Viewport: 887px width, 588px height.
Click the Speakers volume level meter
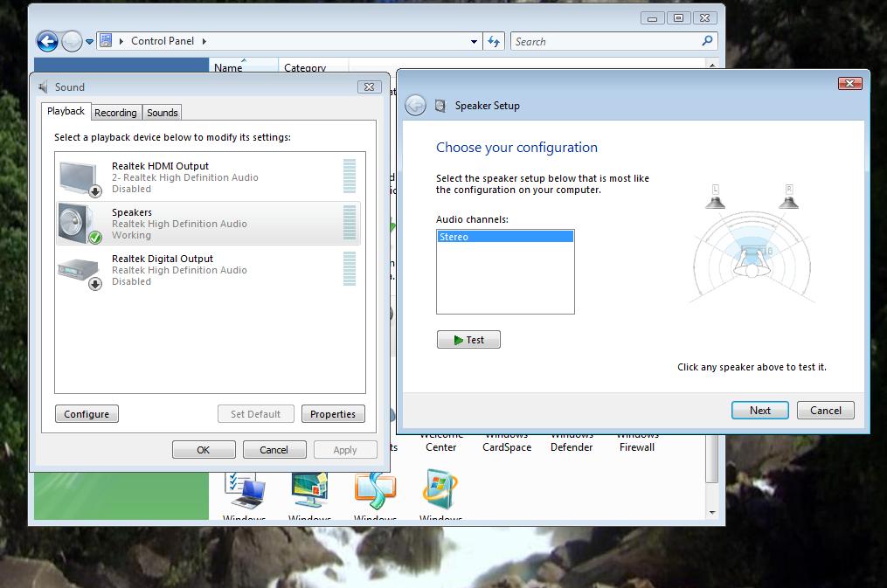pyautogui.click(x=350, y=223)
